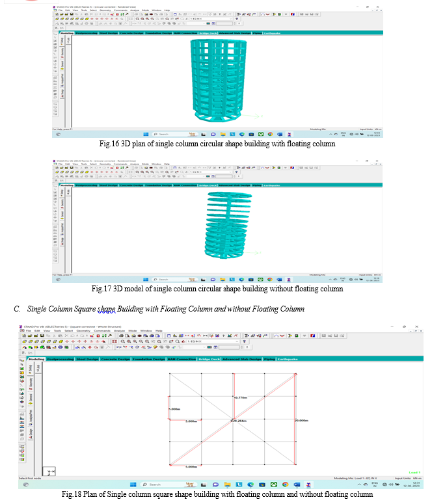Open Analyze menu in Fig.18 STAAD window
This screenshot has height=504, width=432.
pyautogui.click(x=119, y=330)
